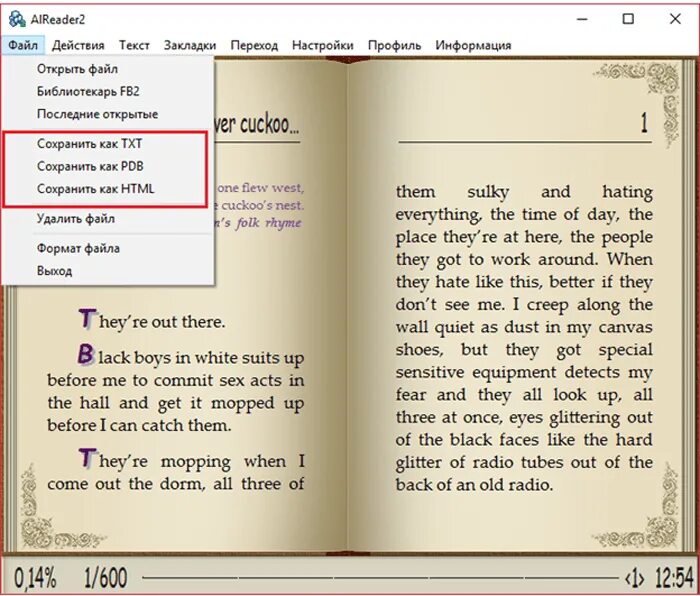Click the <1> indicator in status bar
The width and height of the screenshot is (700, 596).
634,579
